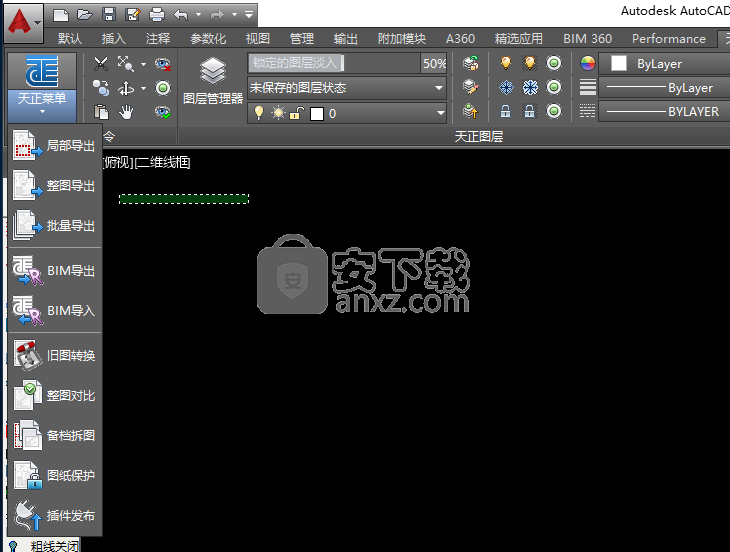Image resolution: width=730 pixels, height=552 pixels.
Task: Select 整图导出 from the menu
Action: point(55,186)
